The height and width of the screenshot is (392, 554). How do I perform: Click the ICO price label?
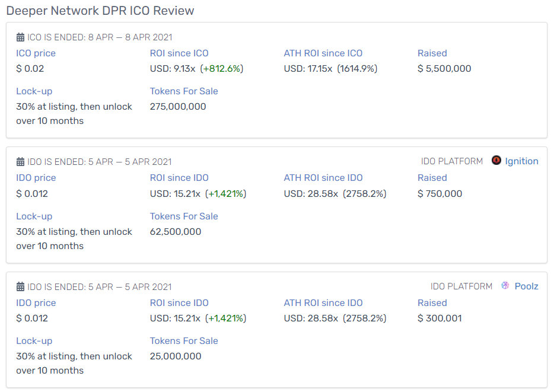36,53
